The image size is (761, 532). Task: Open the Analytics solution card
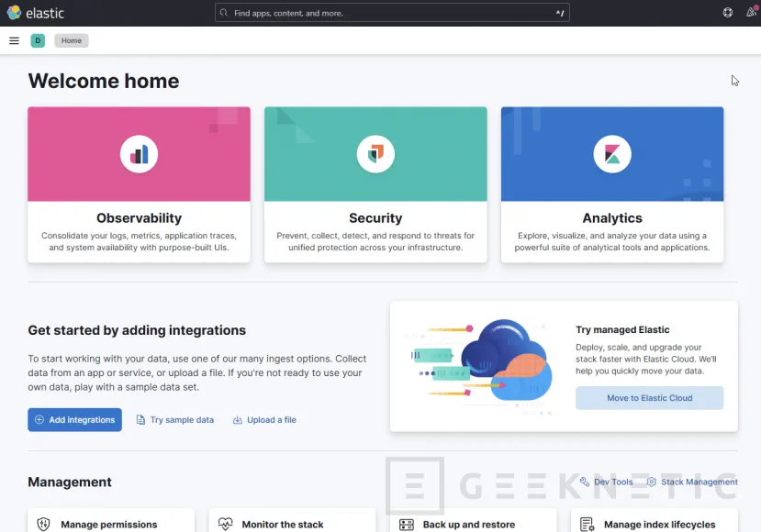pos(612,218)
